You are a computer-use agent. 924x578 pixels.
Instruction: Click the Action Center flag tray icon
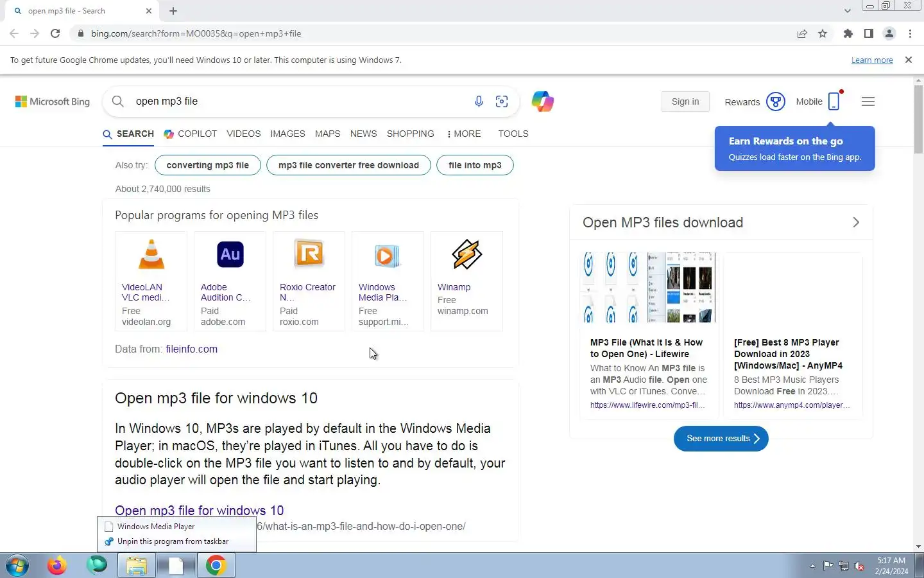[x=828, y=566]
